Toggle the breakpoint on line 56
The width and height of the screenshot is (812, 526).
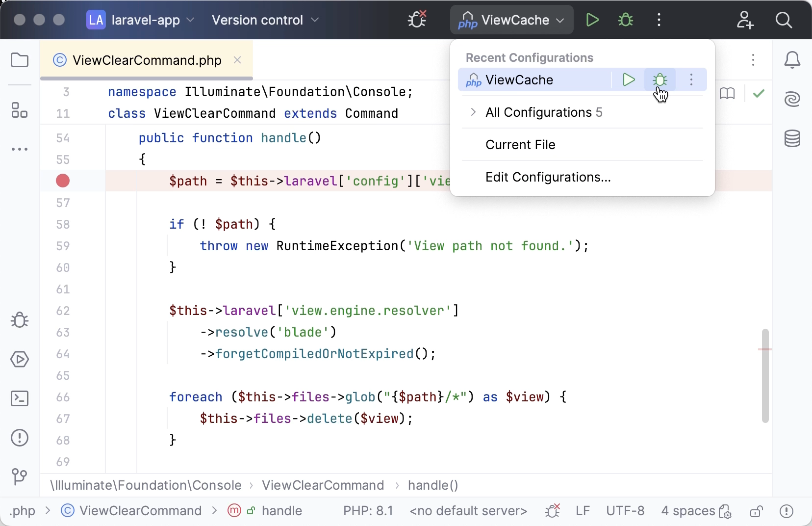point(62,181)
